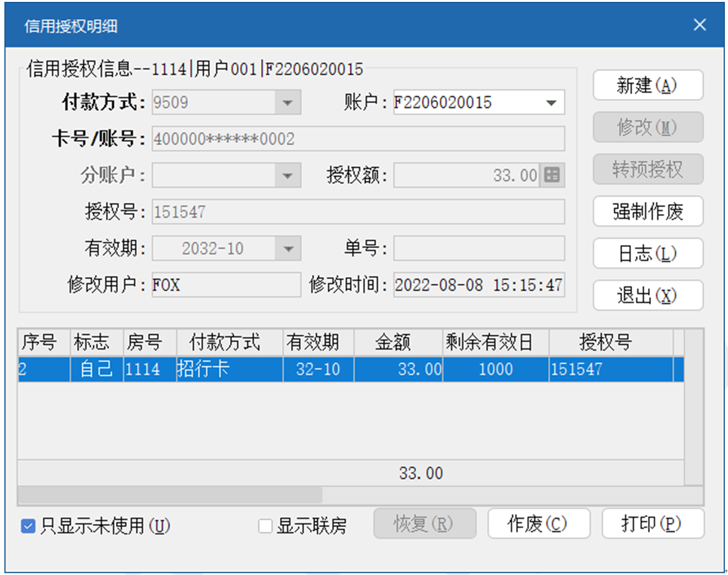Click the 新建(A) button
728x575 pixels.
648,85
